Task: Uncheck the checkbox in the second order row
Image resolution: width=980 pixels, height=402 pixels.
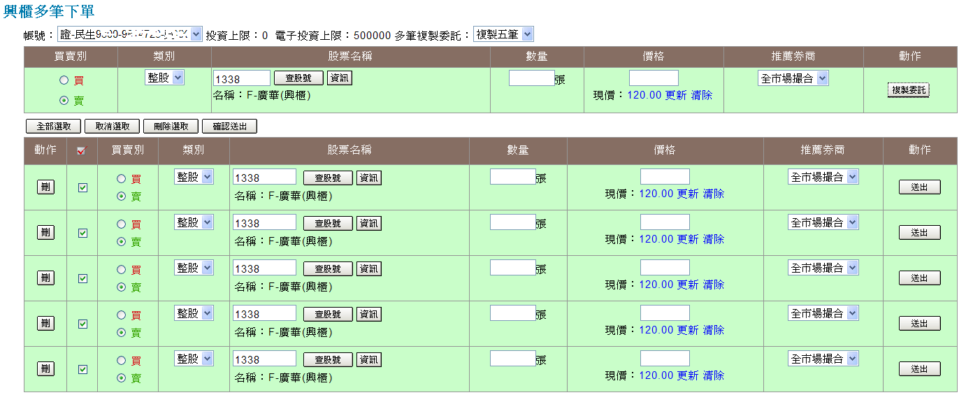Action: tap(82, 233)
